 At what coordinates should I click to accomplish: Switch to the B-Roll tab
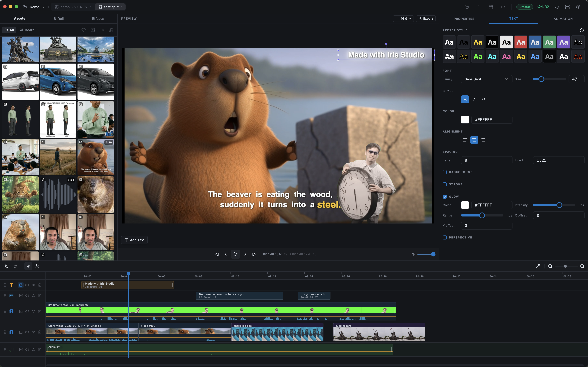59,19
